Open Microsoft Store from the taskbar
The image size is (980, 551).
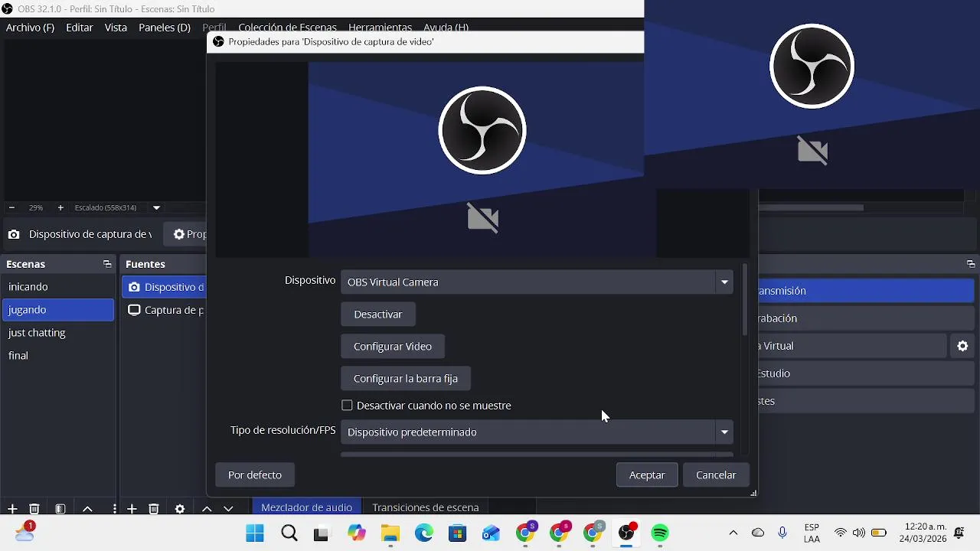click(x=457, y=533)
